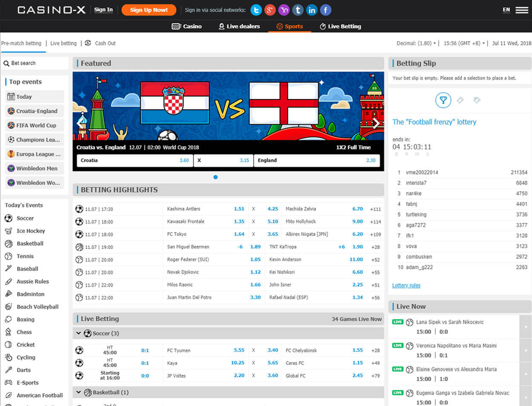Bet on FC Tyumen at 5.55

[239, 350]
